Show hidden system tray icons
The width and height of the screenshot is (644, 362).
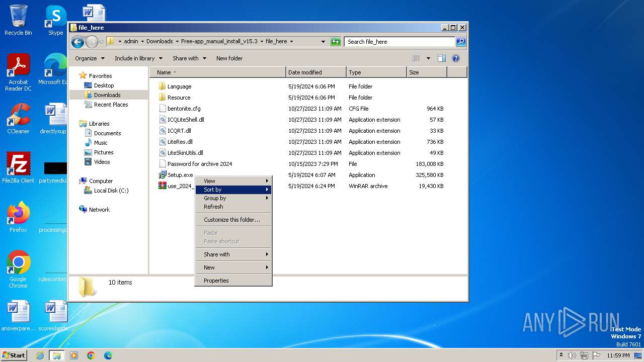click(561, 355)
